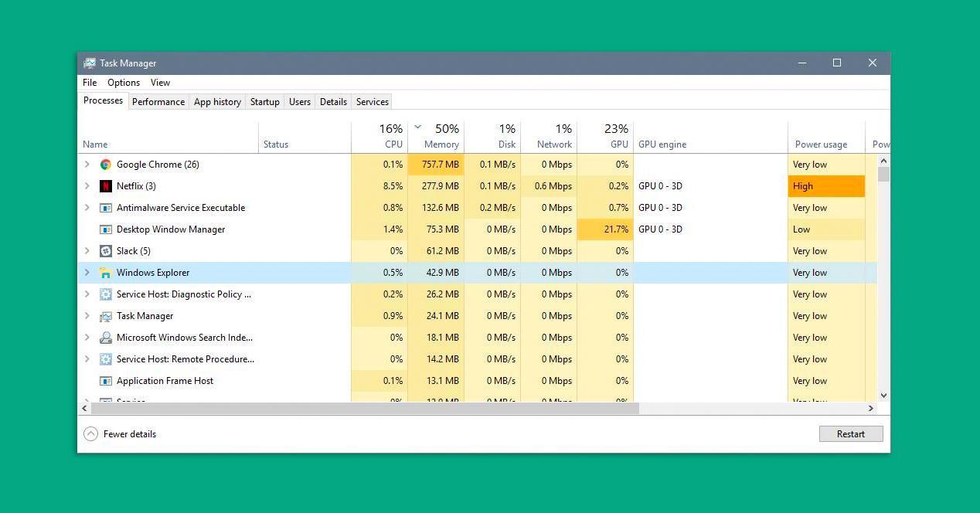Click the Task Manager process row icon
The width and height of the screenshot is (980, 513).
106,316
